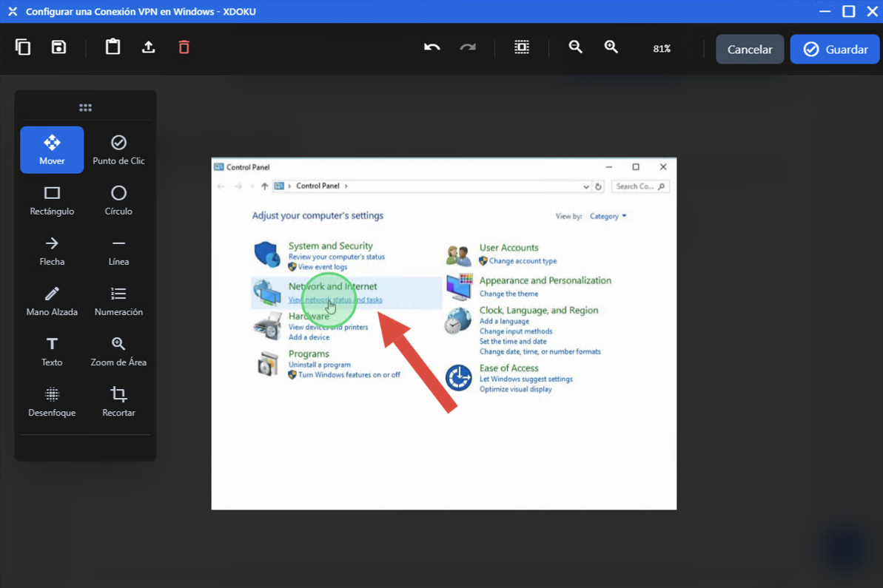This screenshot has height=588, width=883.
Task: Zoom out with the magnifier minus icon
Action: (x=575, y=47)
